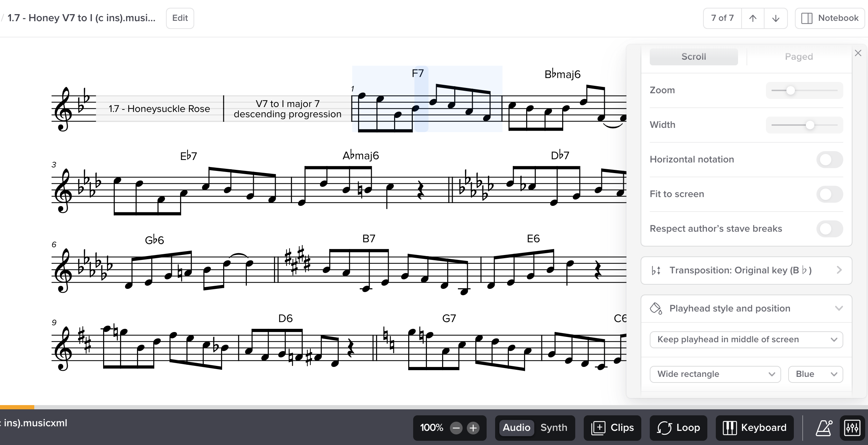Image resolution: width=868 pixels, height=445 pixels.
Task: Open the metronome settings icon
Action: pos(824,428)
